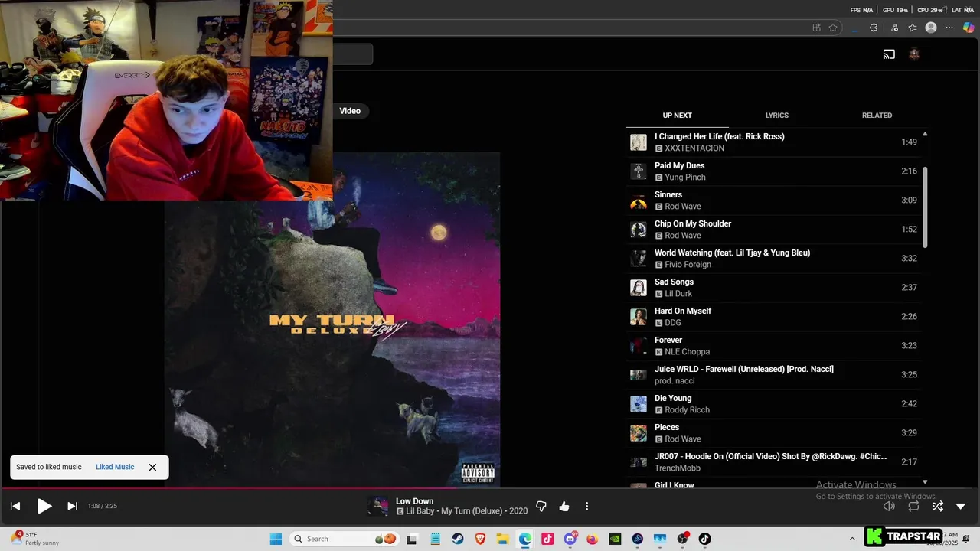
Task: Open the Liked Music link
Action: coord(115,467)
